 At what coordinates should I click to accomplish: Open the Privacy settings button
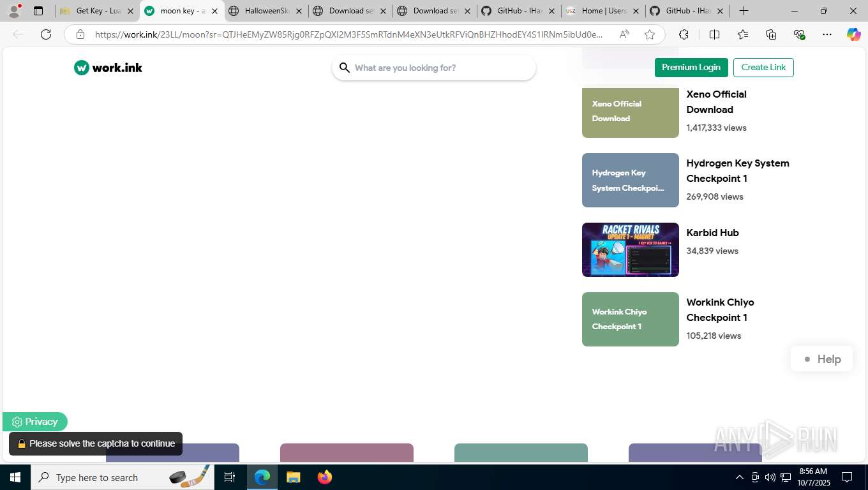(35, 422)
